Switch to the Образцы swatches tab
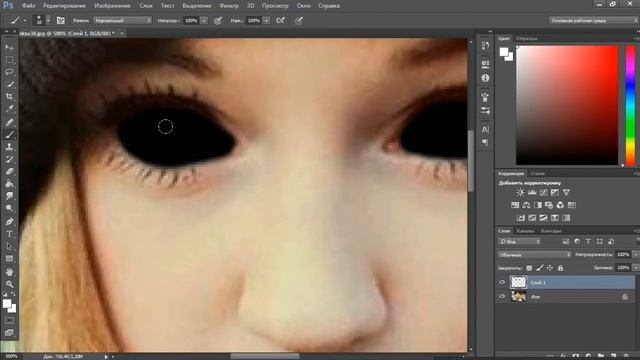Viewport: 640px width, 360px height. (x=527, y=38)
